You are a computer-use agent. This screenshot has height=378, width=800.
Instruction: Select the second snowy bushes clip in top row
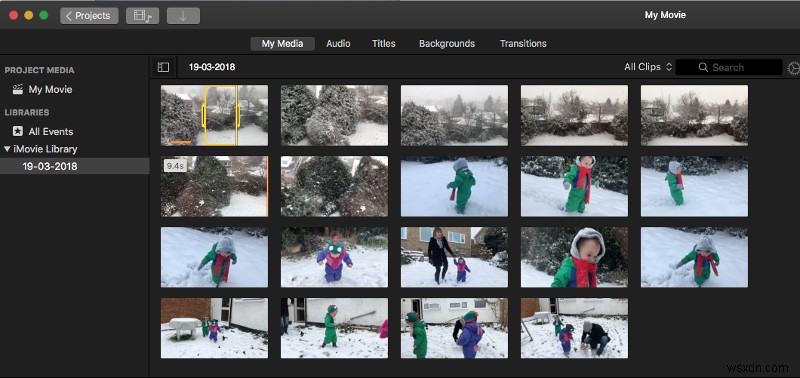pyautogui.click(x=334, y=115)
